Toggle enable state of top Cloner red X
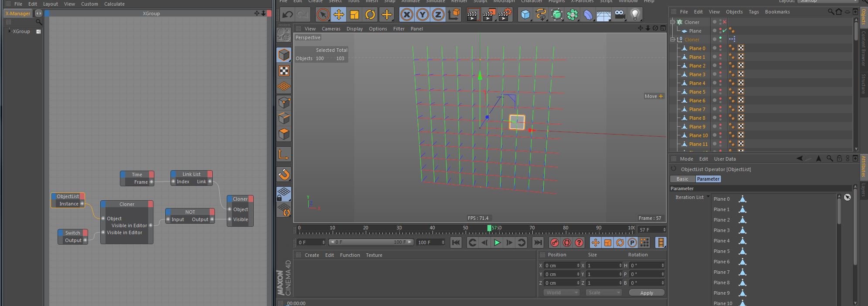This screenshot has width=868, height=306. click(x=725, y=22)
